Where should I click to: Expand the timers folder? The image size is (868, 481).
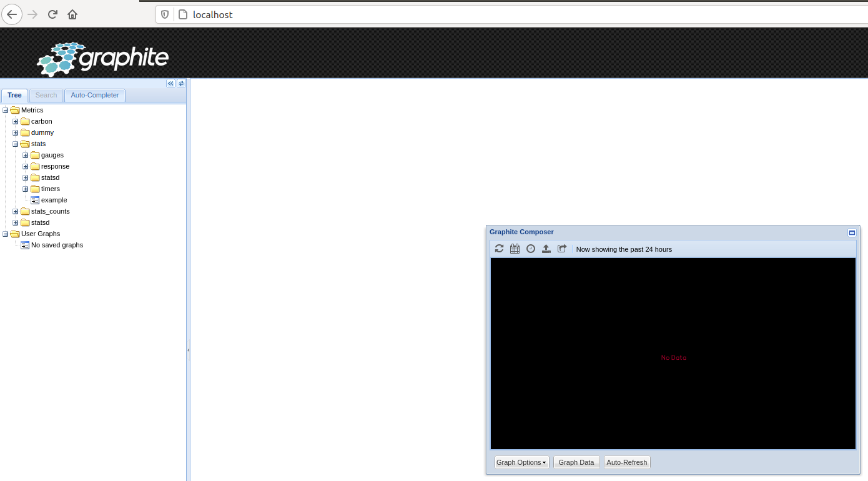point(26,189)
